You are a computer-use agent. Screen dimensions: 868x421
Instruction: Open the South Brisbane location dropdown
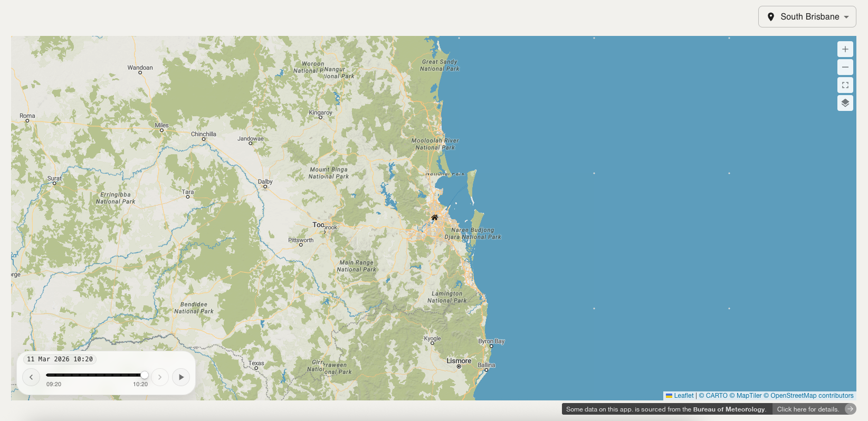click(807, 17)
